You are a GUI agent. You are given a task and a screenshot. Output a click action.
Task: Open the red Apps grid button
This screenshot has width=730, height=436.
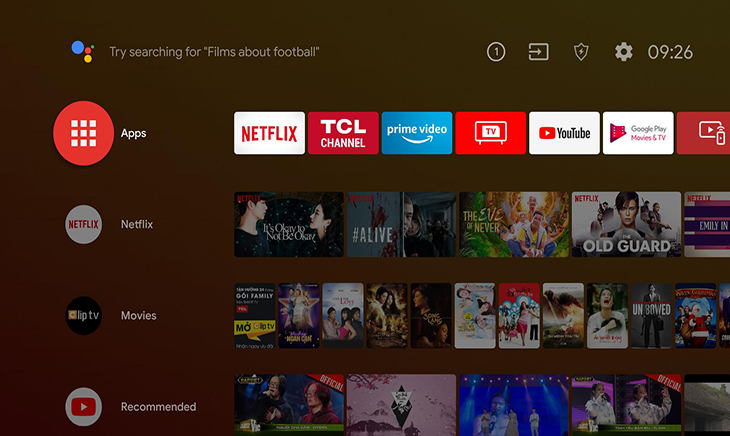(x=83, y=133)
